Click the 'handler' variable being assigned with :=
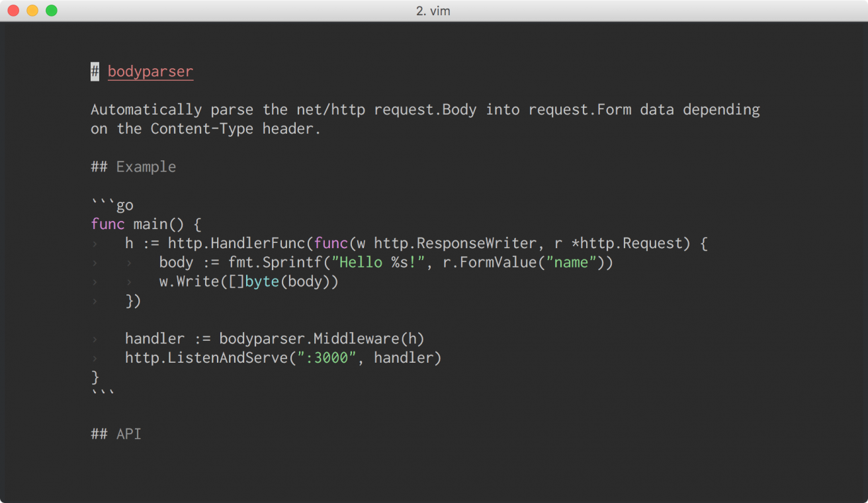The height and width of the screenshot is (503, 868). tap(155, 339)
